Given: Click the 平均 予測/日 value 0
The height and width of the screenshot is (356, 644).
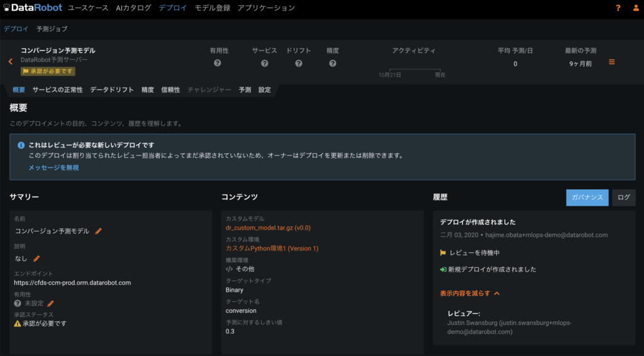Looking at the screenshot, I should click(x=515, y=64).
